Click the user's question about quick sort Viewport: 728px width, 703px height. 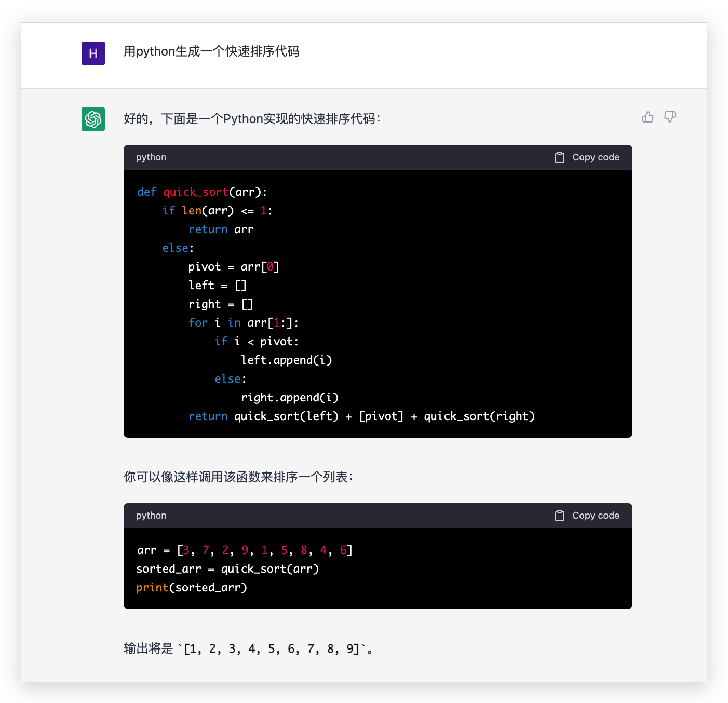click(x=211, y=51)
